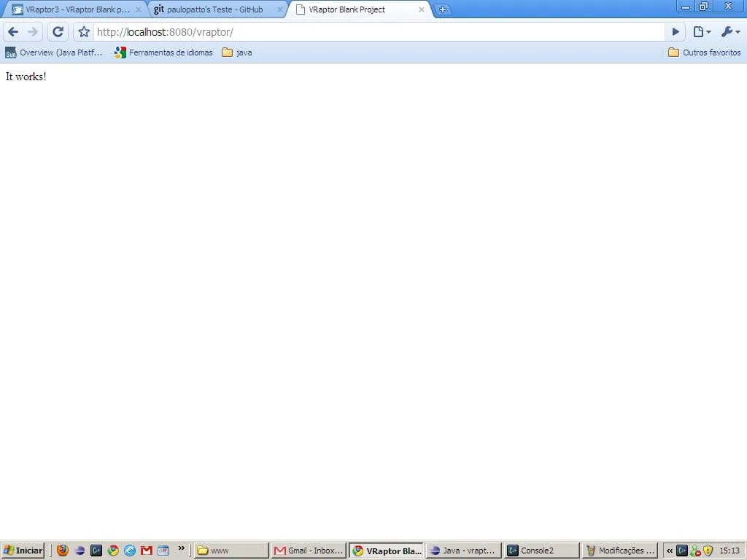Click the VRaptor Bla... taskbar button
Image resolution: width=747 pixels, height=560 pixels.
click(x=387, y=551)
